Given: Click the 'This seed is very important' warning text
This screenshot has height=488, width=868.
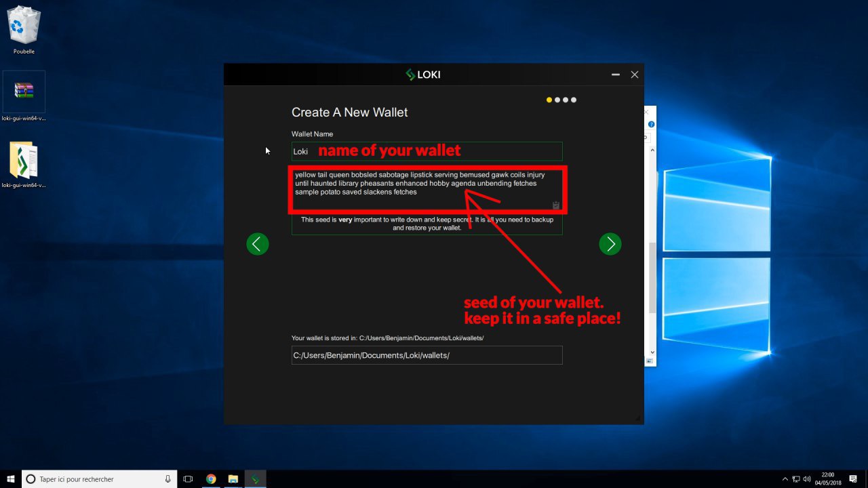Looking at the screenshot, I should click(x=427, y=224).
